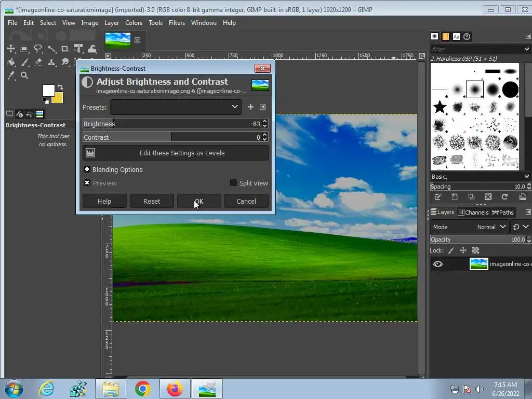The width and height of the screenshot is (532, 399).
Task: Open Layers dock configure menu arrow
Action: point(528,212)
